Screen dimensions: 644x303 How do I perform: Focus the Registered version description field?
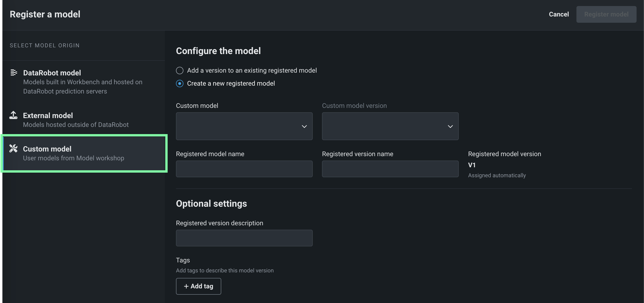(x=244, y=238)
